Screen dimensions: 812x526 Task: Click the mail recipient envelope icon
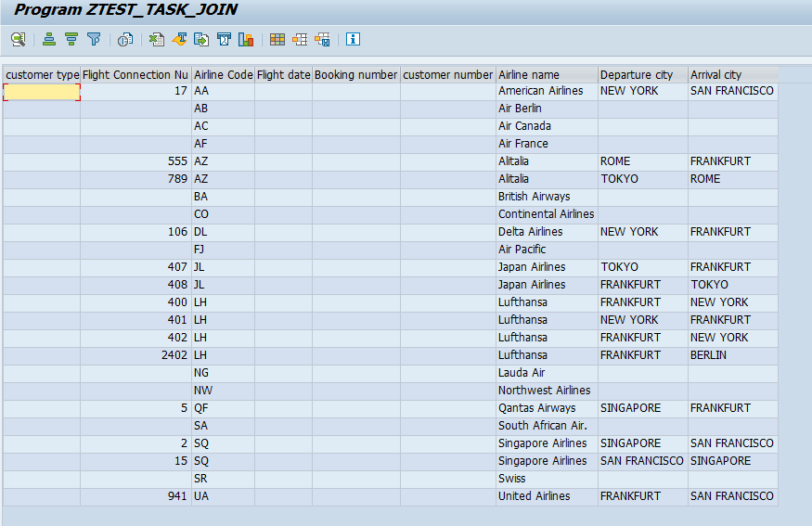pyautogui.click(x=224, y=39)
